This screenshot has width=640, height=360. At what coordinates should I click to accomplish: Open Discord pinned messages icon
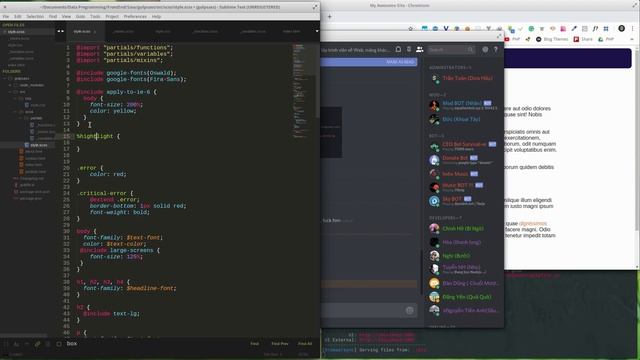[x=409, y=49]
